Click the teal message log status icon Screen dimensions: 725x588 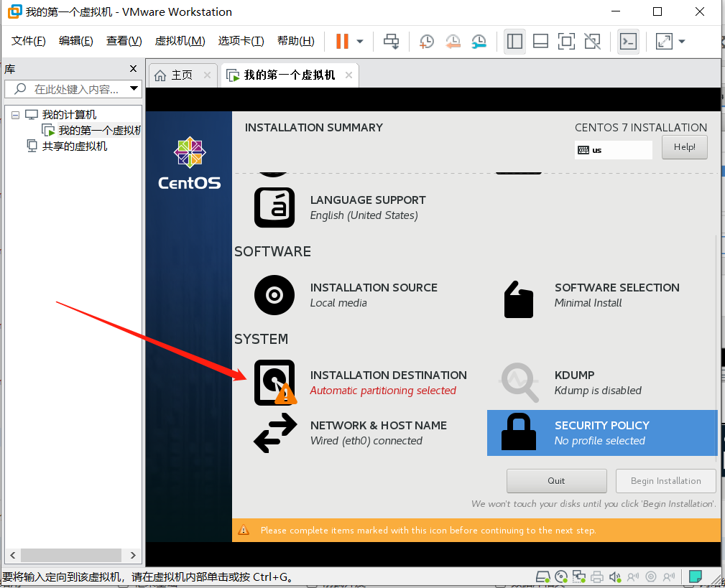click(696, 577)
